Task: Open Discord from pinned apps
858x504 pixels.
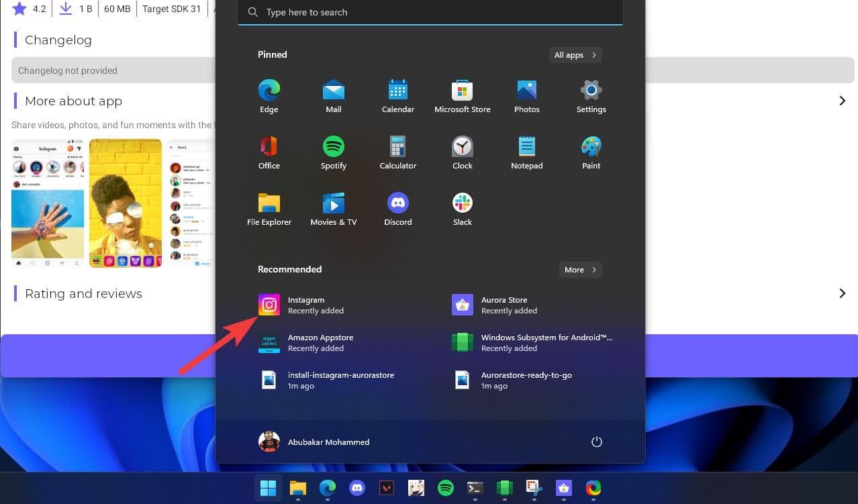Action: pos(397,209)
